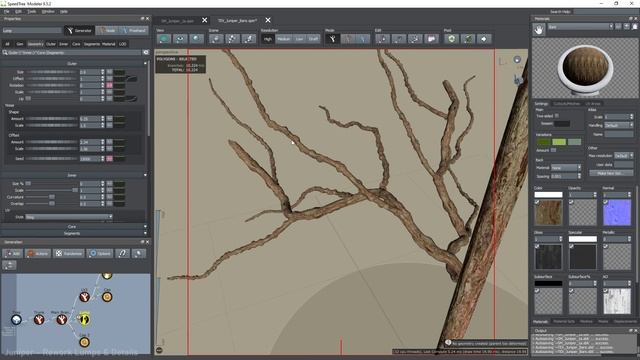This screenshot has width=640, height=360.
Task: Toggle the Gloss map checkbox
Action: [x=537, y=246]
